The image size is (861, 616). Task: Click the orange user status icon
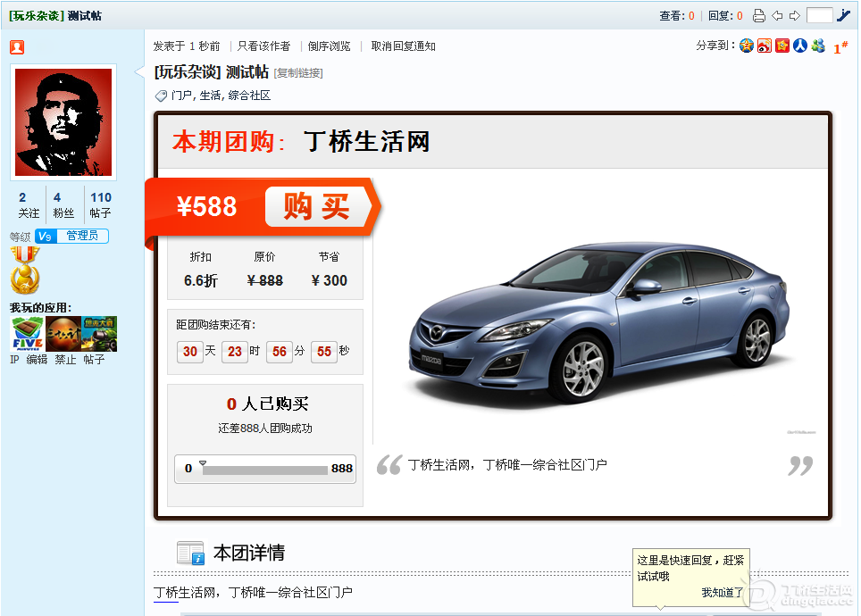17,46
